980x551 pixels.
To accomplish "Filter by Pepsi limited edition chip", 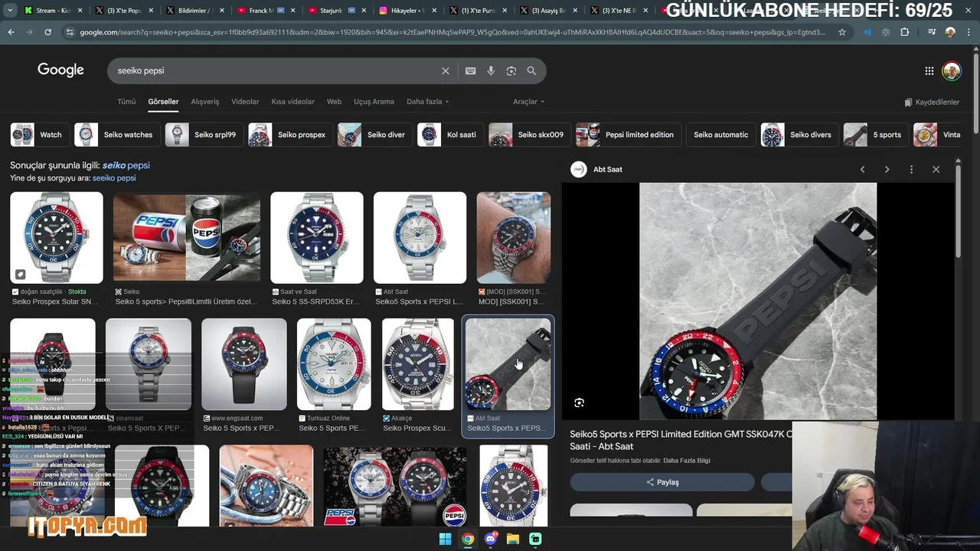I will (x=629, y=135).
